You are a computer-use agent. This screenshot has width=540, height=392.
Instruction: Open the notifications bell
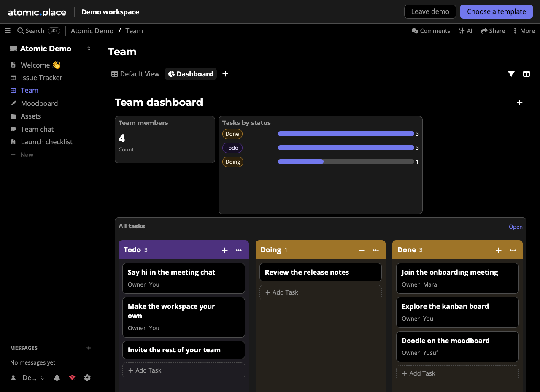coord(57,378)
